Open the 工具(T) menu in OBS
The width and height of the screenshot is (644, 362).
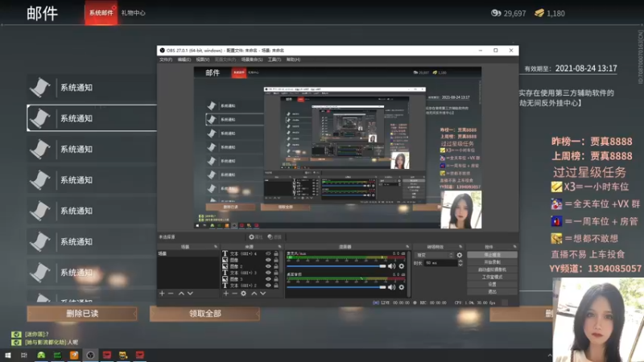[275, 60]
